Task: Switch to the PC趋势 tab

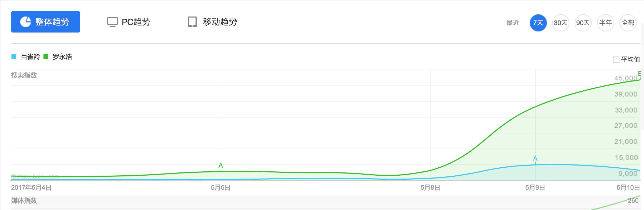Action: point(136,22)
